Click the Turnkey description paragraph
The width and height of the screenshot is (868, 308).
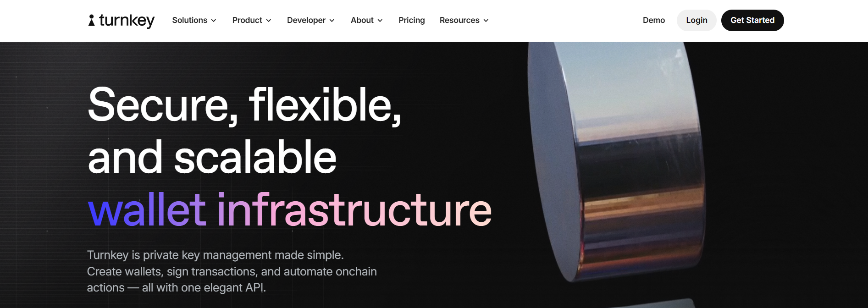232,271
